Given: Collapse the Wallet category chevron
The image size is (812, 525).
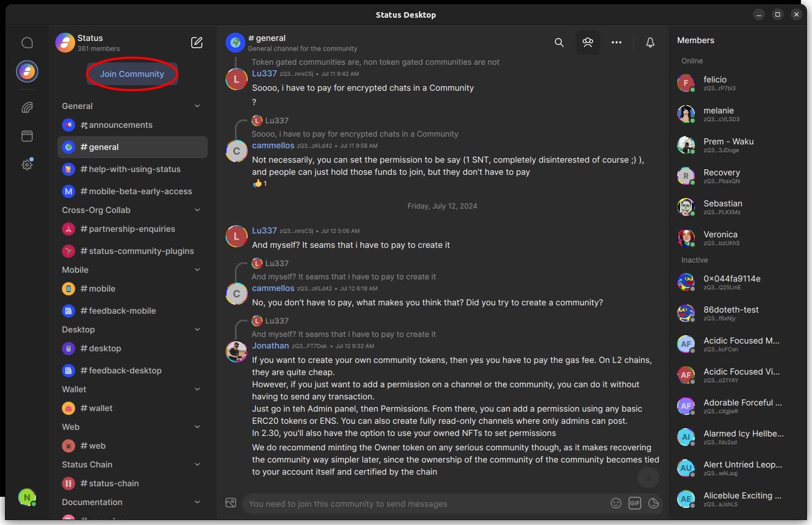Looking at the screenshot, I should [197, 389].
